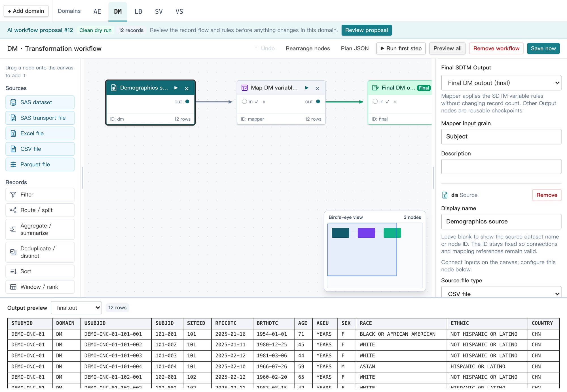Click Review proposal button
Image resolution: width=567 pixels, height=392 pixels.
(x=367, y=30)
